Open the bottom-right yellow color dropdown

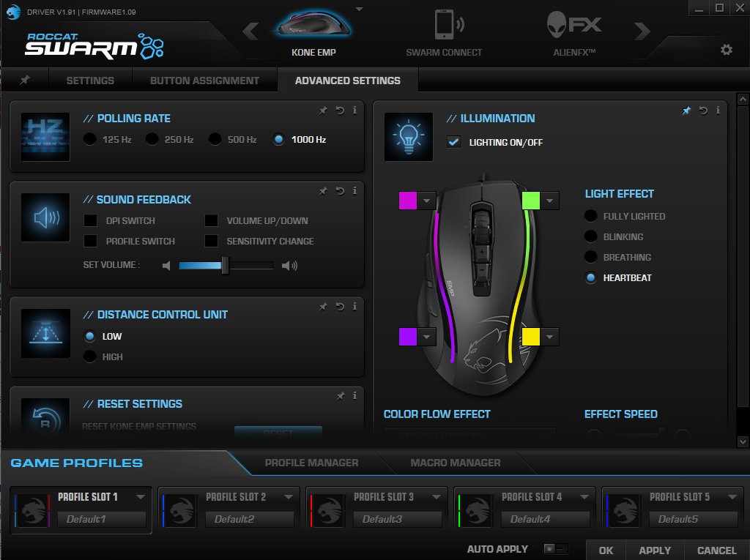click(551, 337)
